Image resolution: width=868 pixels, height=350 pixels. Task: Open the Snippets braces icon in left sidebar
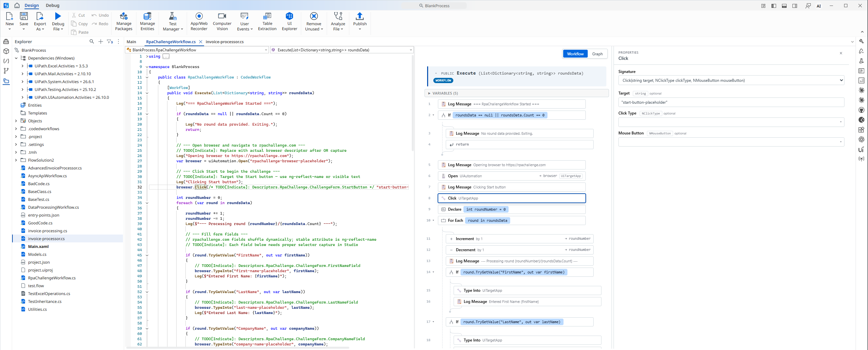coord(6,61)
